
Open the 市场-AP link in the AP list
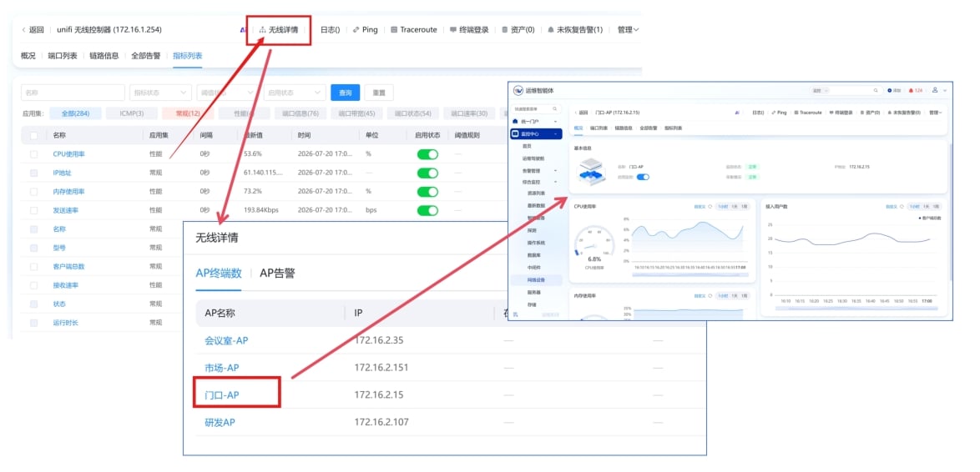click(x=222, y=368)
